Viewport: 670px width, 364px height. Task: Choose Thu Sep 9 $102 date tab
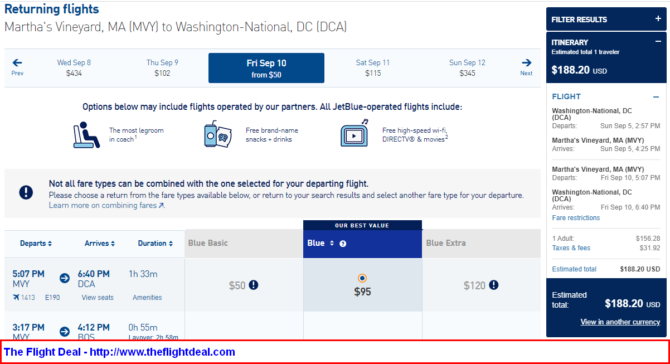pos(162,68)
